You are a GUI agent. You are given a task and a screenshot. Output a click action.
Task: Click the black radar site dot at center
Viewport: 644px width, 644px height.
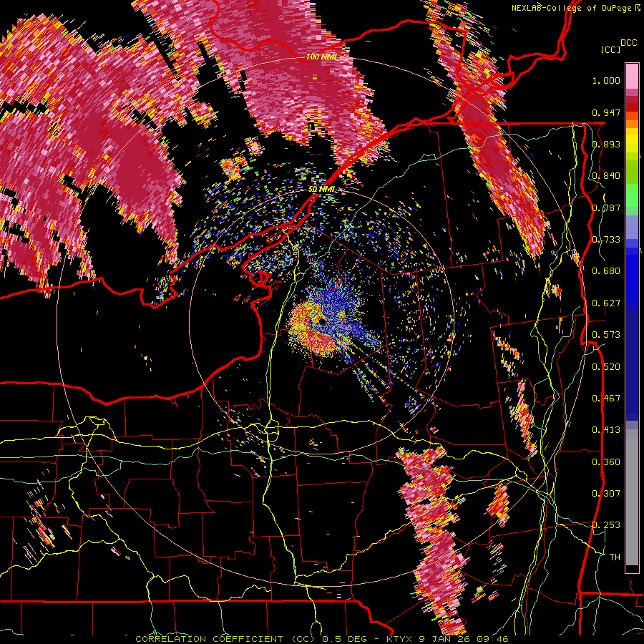click(322, 321)
